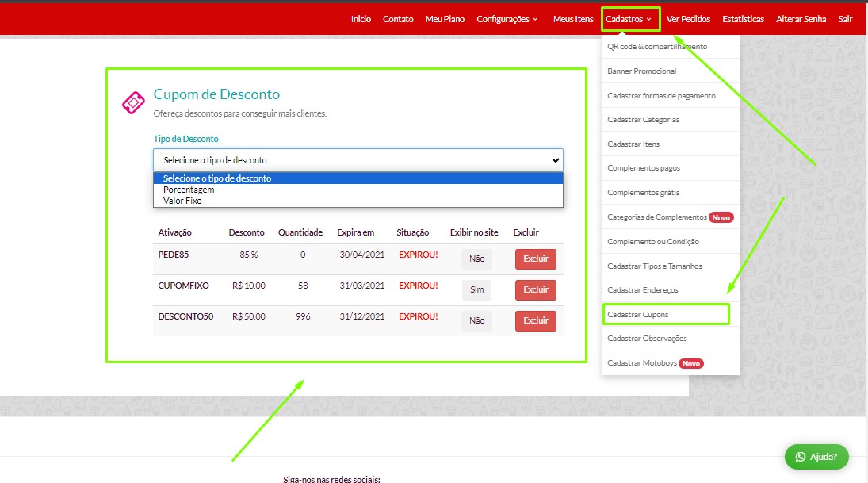Open Estatísticas in the top navigation
This screenshot has height=483, width=868.
pyautogui.click(x=743, y=19)
